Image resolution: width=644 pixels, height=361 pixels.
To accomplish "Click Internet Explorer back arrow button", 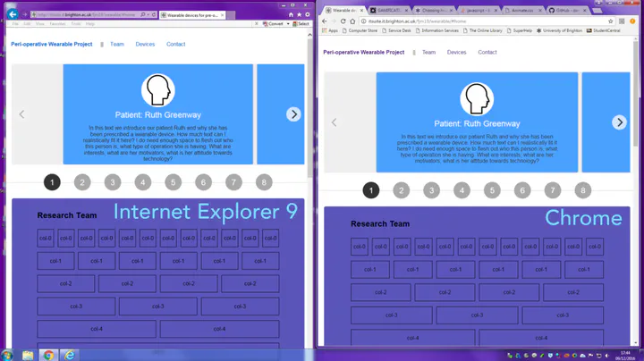I will 11,15.
